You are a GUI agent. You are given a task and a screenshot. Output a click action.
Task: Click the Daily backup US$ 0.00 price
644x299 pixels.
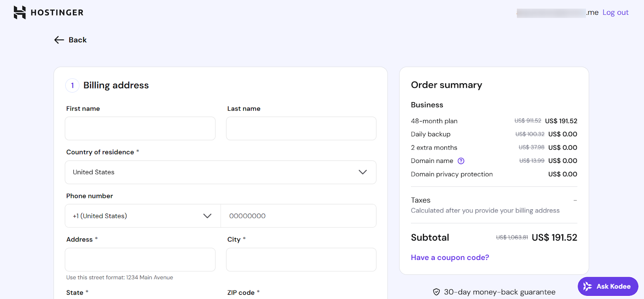click(563, 134)
